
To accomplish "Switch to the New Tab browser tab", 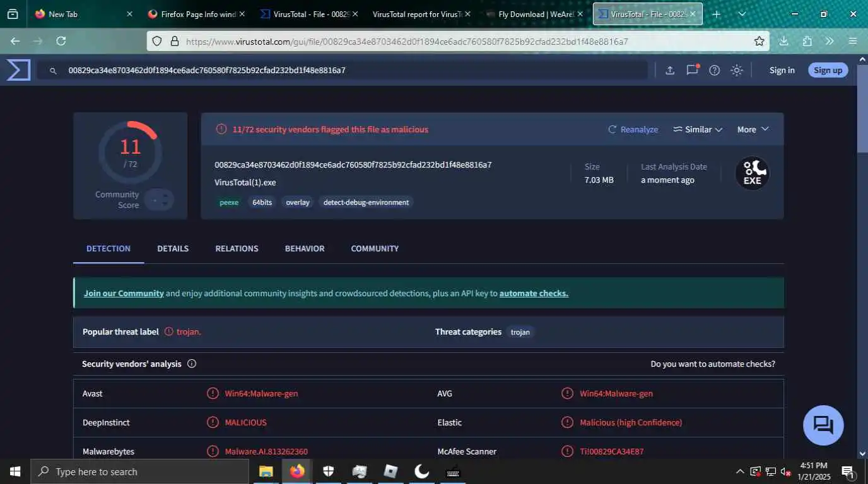I will point(85,14).
